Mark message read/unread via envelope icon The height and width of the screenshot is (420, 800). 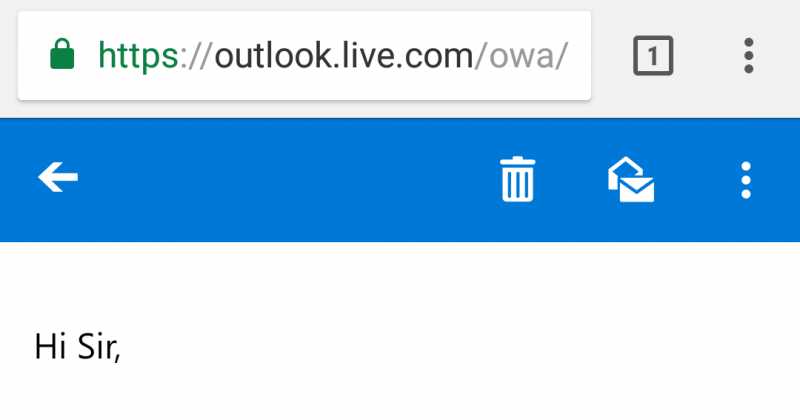631,180
